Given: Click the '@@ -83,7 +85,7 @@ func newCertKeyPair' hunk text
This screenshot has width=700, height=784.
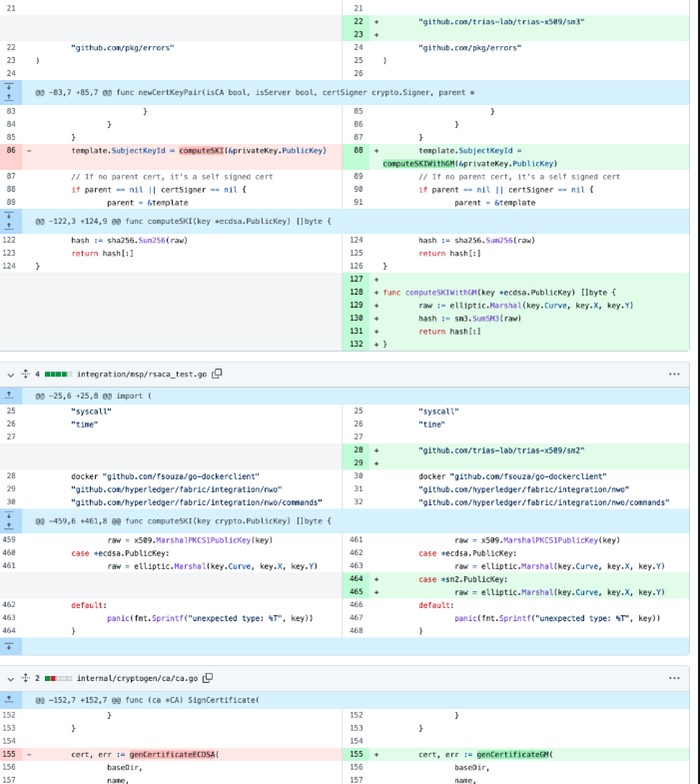Looking at the screenshot, I should [x=254, y=92].
